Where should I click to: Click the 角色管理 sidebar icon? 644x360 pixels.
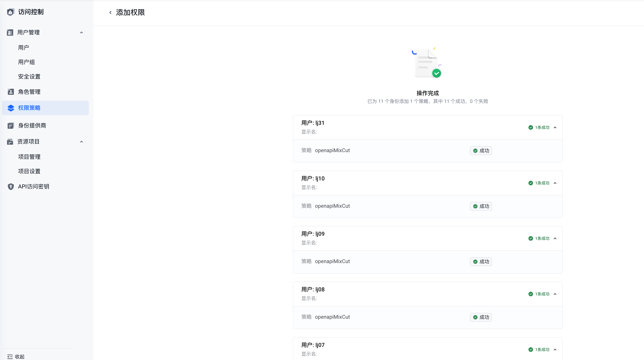click(x=10, y=92)
